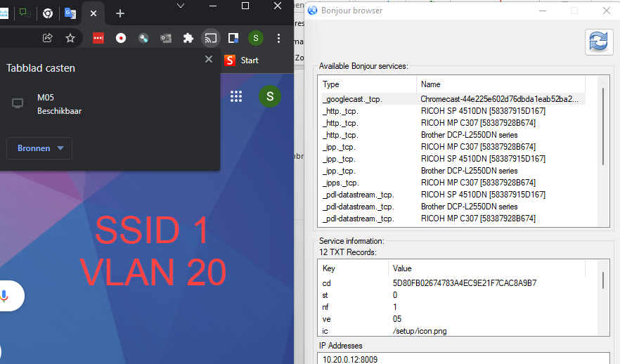
Task: Open Google apps grid launcher
Action: pos(236,96)
